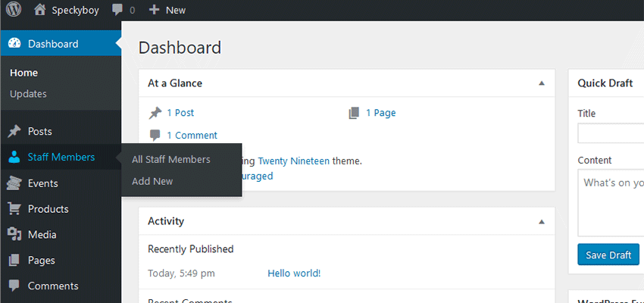This screenshot has width=644, height=303.
Task: Go to Home submenu item
Action: [23, 73]
